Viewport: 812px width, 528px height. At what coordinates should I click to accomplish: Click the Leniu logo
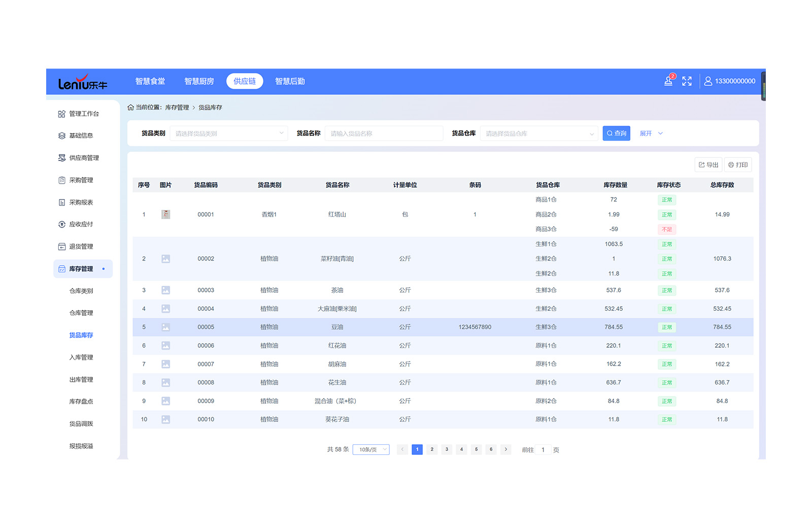(83, 82)
